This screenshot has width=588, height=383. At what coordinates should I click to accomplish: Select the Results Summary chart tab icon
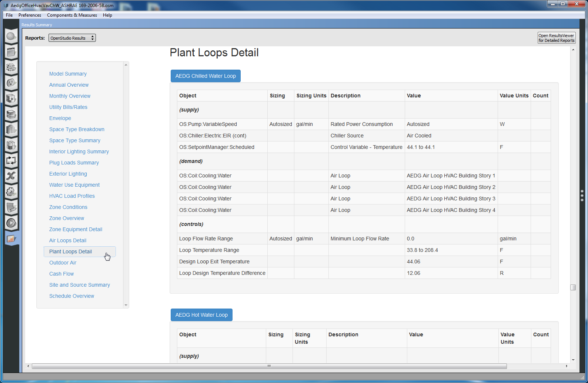point(11,239)
